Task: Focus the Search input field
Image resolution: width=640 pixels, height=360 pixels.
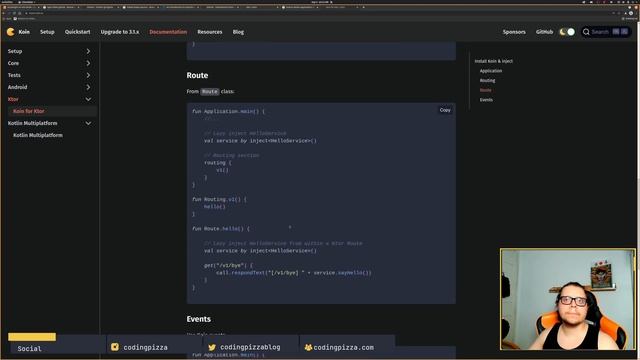Action: [x=606, y=32]
